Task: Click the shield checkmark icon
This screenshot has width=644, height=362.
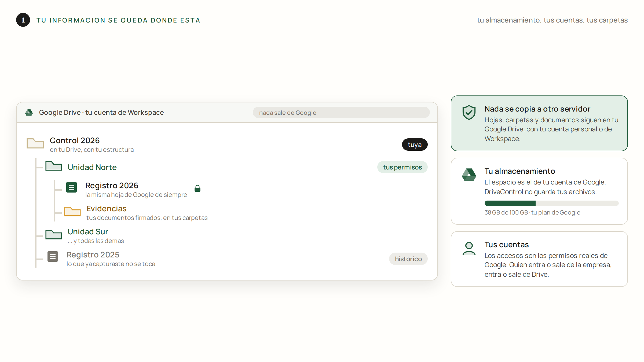Action: click(469, 112)
